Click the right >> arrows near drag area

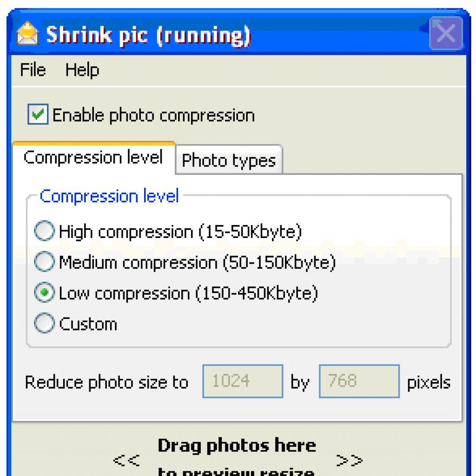click(350, 460)
